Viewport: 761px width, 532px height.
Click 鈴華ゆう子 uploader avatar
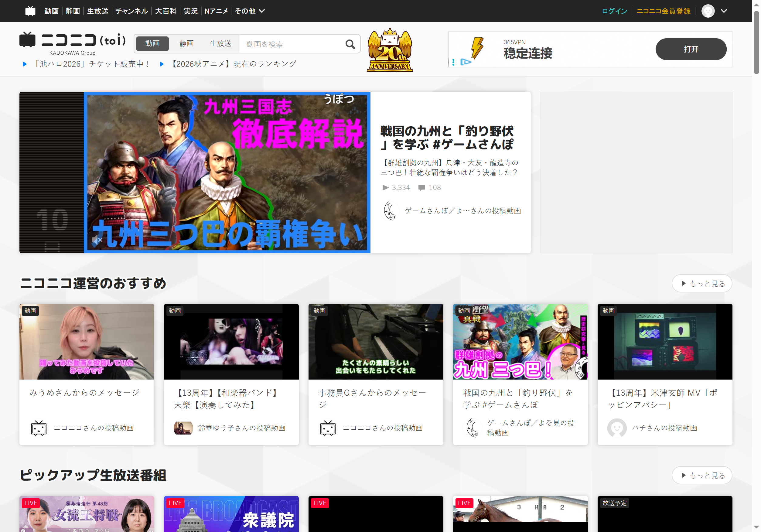click(183, 428)
